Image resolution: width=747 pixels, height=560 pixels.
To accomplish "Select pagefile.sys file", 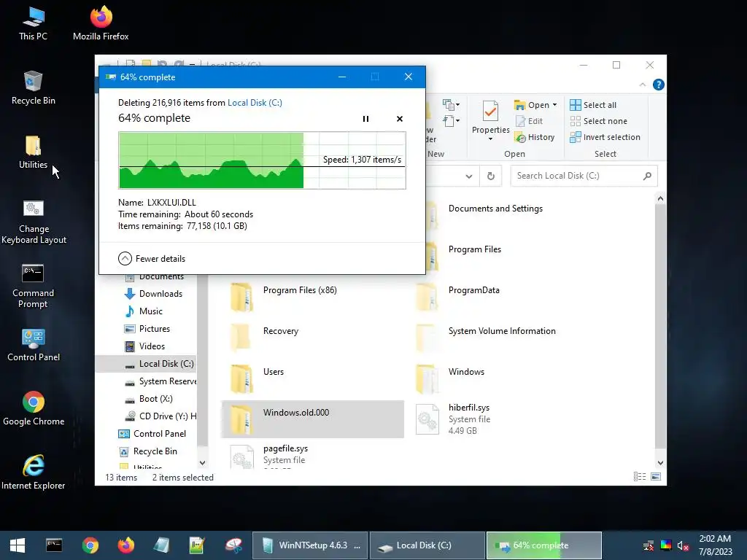I will tap(312, 455).
